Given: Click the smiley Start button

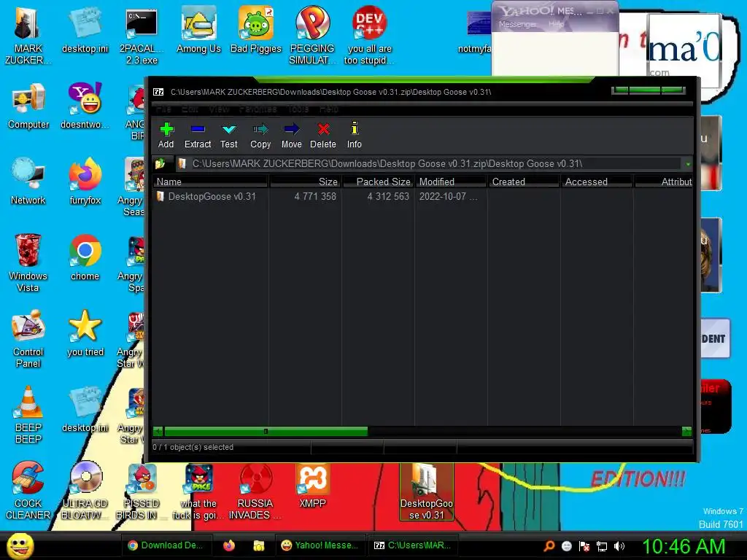Looking at the screenshot, I should pyautogui.click(x=20, y=545).
